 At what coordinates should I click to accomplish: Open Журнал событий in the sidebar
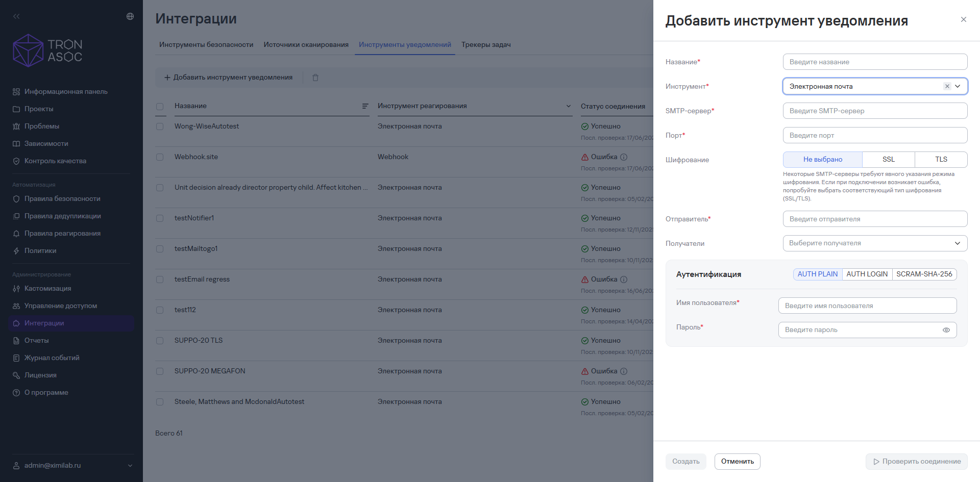52,358
